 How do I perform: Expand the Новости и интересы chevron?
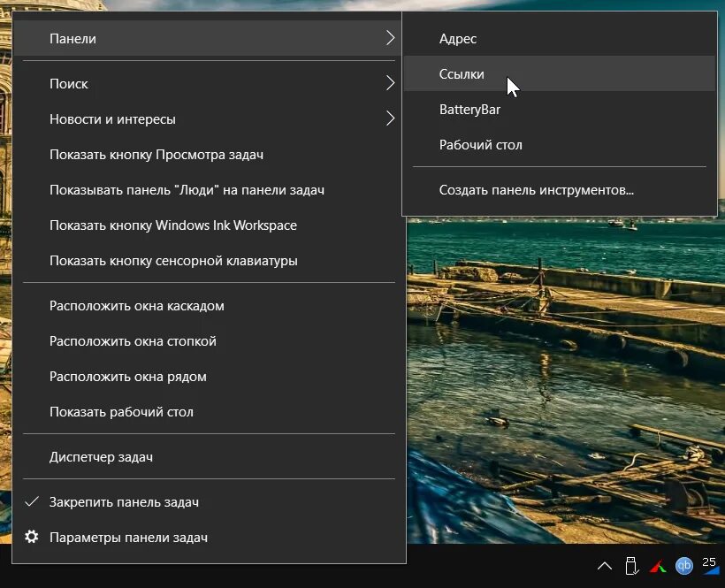390,118
